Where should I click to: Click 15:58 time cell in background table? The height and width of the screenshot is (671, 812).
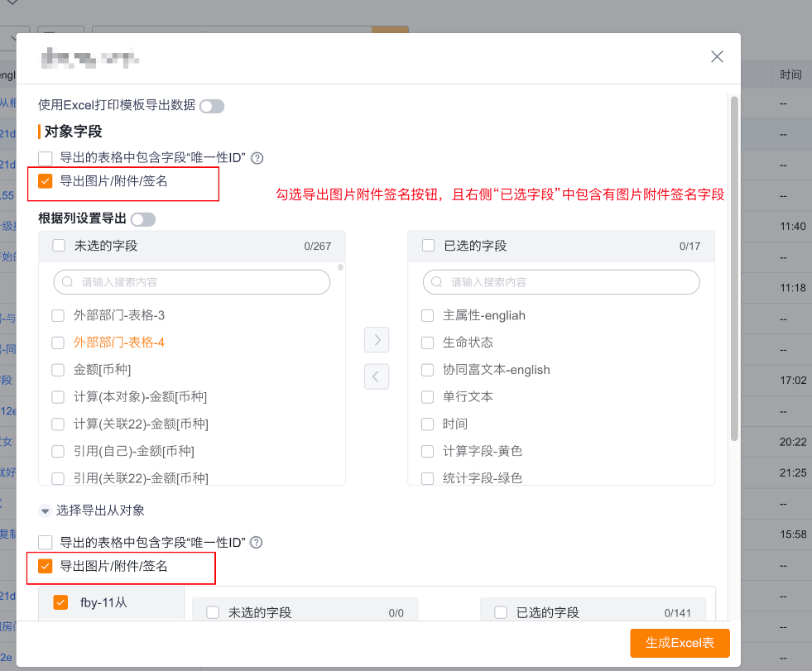(793, 534)
